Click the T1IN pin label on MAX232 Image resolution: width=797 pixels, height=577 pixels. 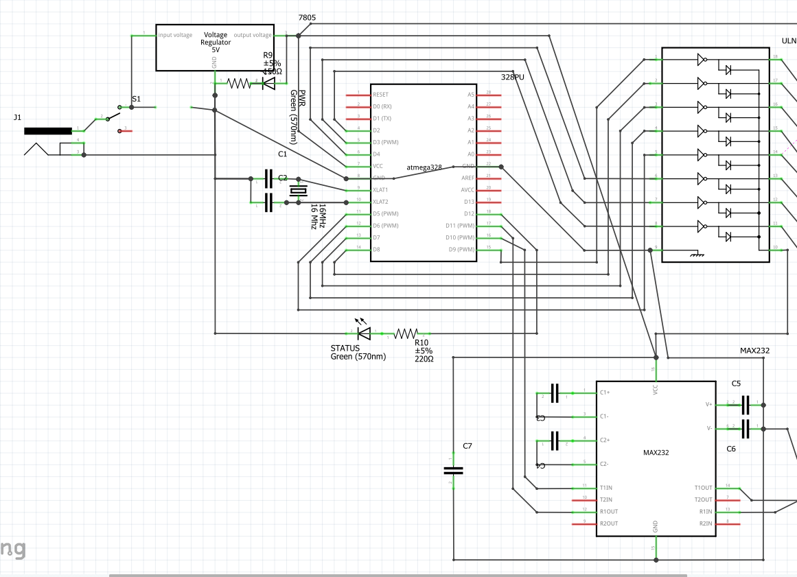[x=606, y=488]
